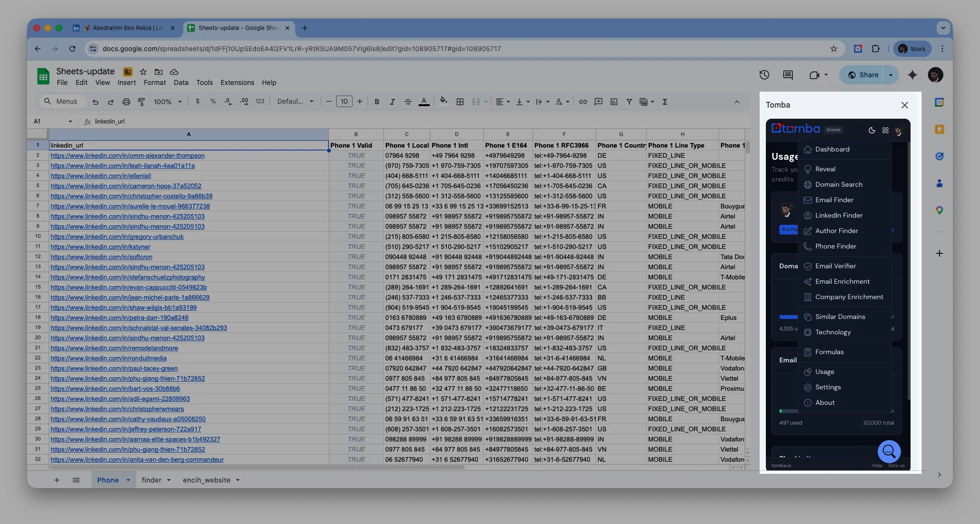Viewport: 980px width, 524px height.
Task: Star the Sheets-update document
Action: (x=143, y=72)
